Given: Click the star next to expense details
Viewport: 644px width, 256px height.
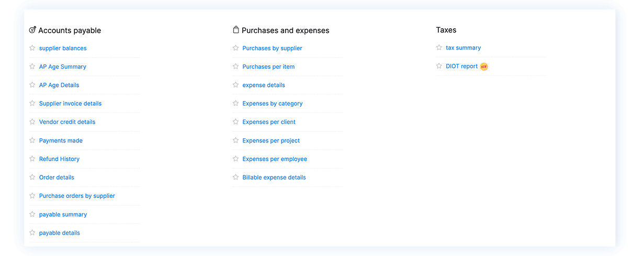Looking at the screenshot, I should tap(236, 85).
